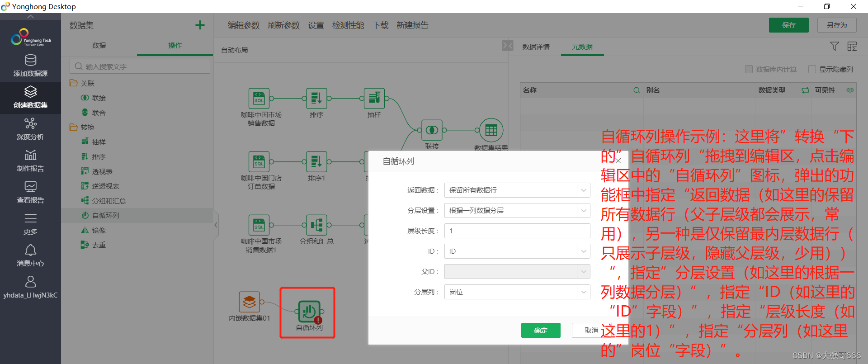Click 检测性能 in top menu
The width and height of the screenshot is (868, 364).
(348, 25)
